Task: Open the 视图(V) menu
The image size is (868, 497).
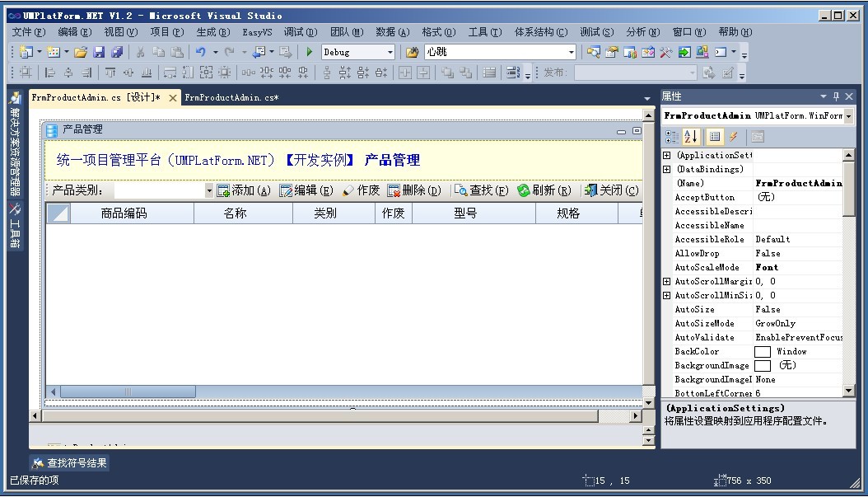Action: coord(121,32)
